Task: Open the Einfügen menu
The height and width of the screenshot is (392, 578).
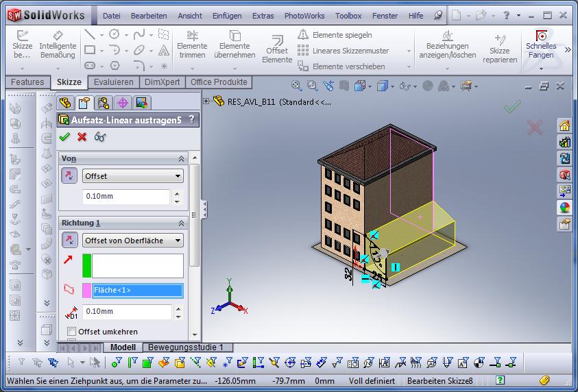Action: coord(226,15)
